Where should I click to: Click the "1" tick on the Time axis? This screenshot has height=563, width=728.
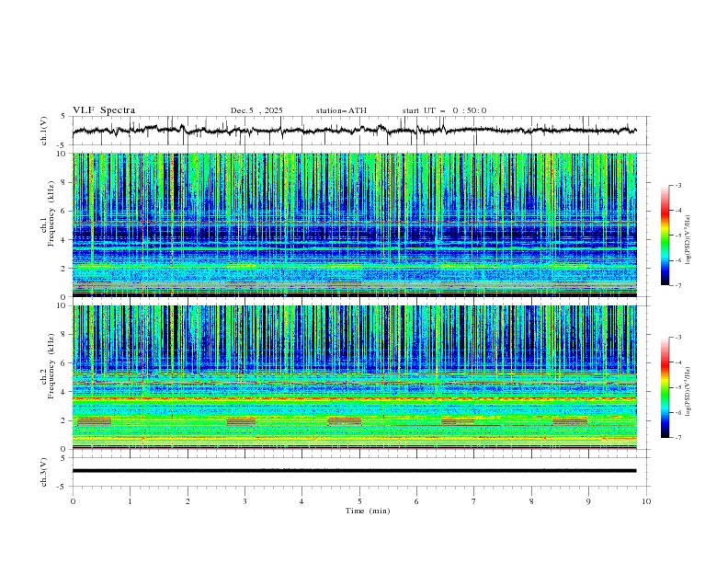[130, 501]
